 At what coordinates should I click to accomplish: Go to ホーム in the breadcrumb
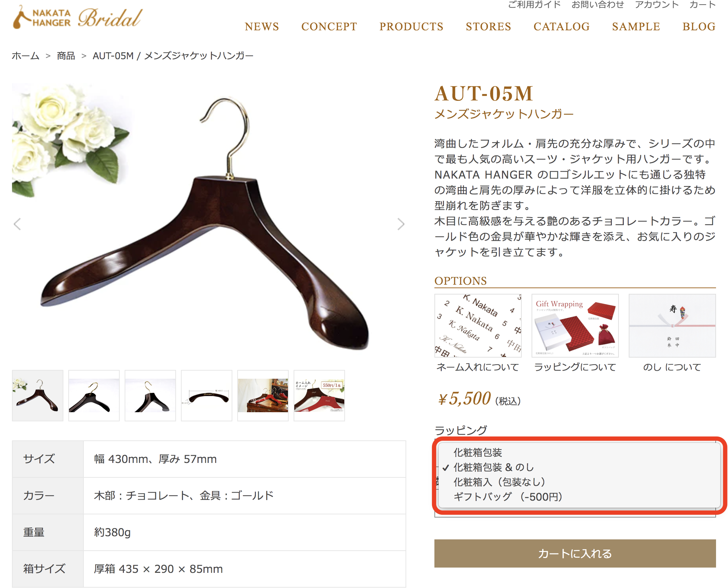[25, 56]
